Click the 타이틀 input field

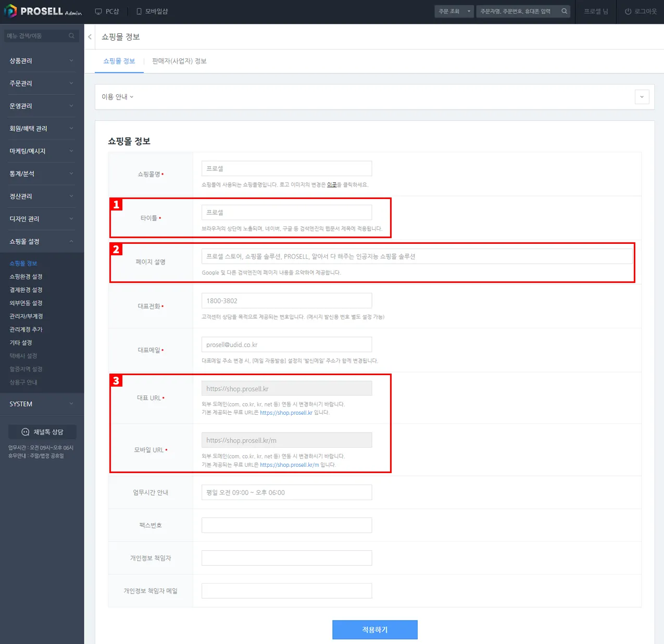(287, 213)
